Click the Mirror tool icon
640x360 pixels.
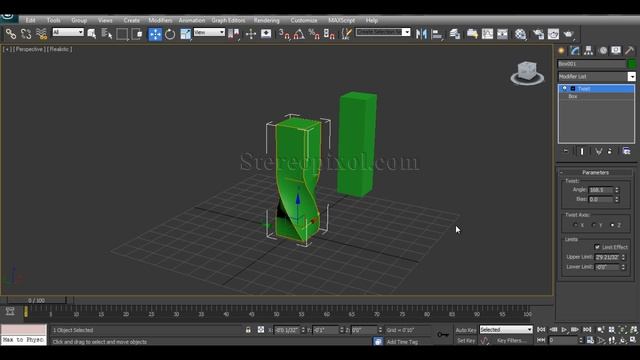pyautogui.click(x=421, y=34)
